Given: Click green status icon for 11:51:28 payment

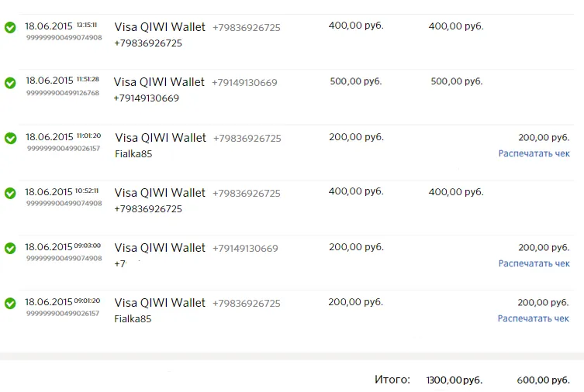Looking at the screenshot, I should click(10, 83).
